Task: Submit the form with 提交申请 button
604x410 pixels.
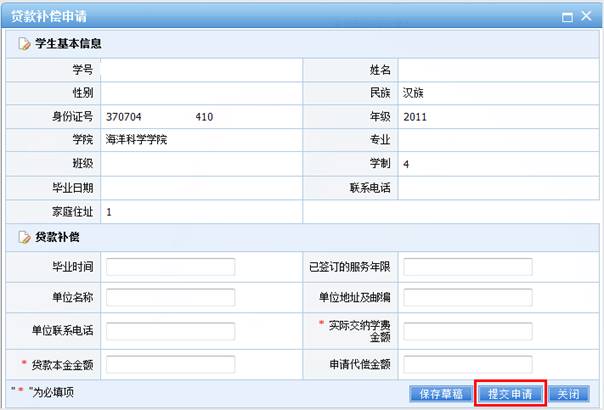Action: 510,394
